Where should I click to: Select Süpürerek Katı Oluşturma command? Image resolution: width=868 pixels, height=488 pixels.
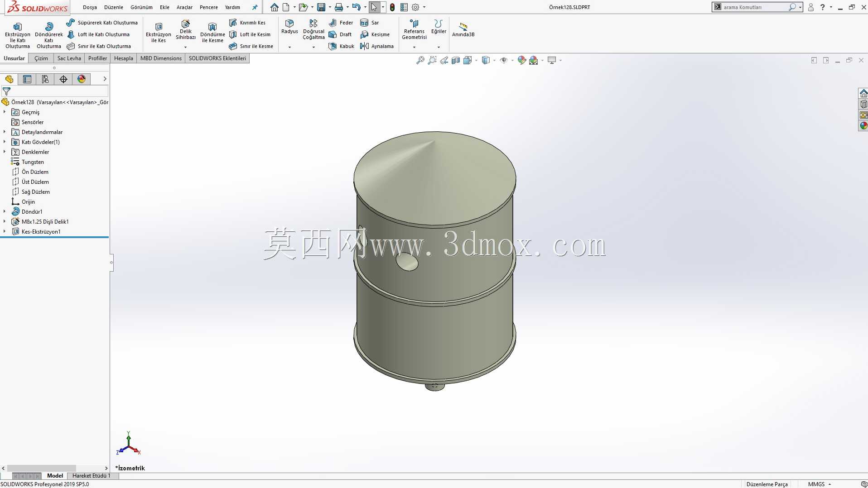(x=102, y=23)
